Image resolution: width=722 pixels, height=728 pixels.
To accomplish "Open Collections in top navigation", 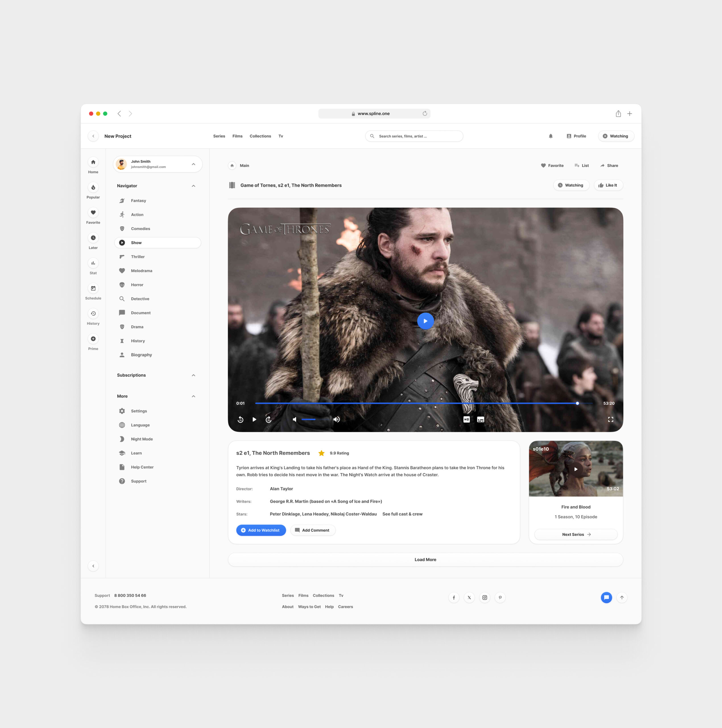I will click(260, 136).
